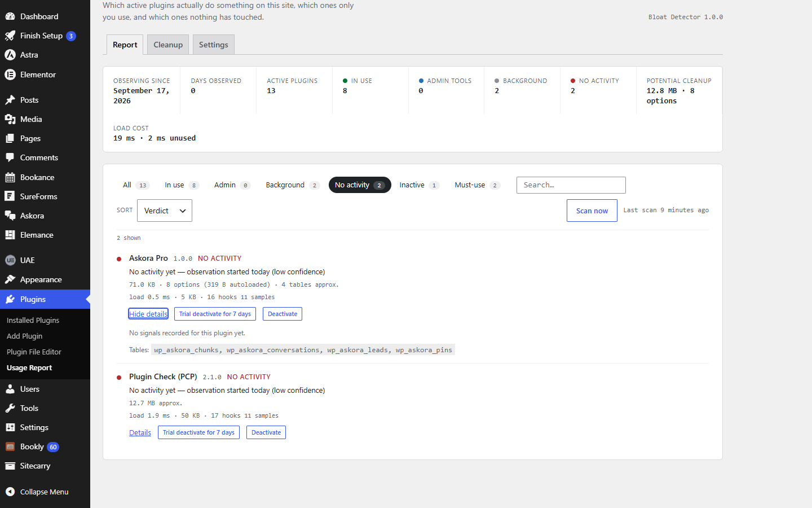Deactivate the Plugin Check (PCP) plugin
Viewport: 812px width, 508px height.
pos(266,432)
